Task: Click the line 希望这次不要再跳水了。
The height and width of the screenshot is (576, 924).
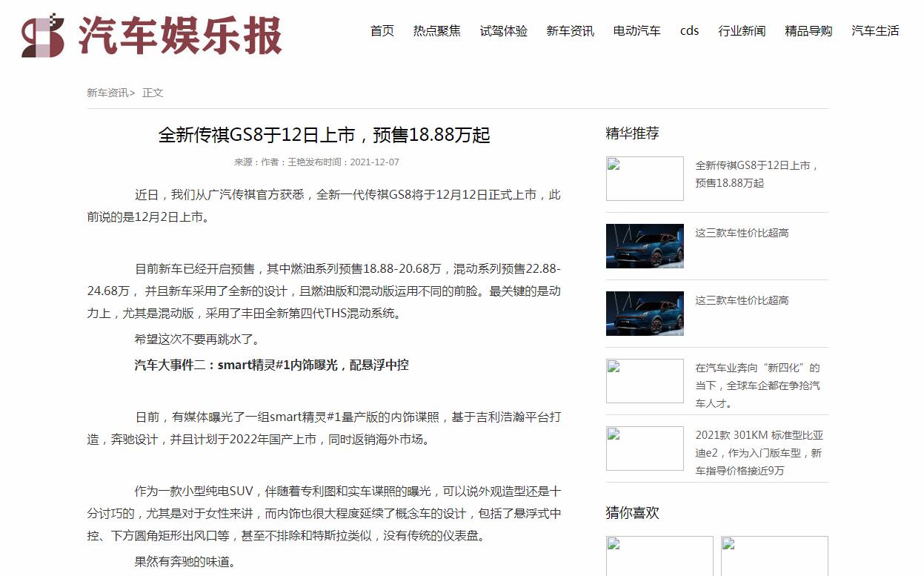Action: click(x=198, y=340)
